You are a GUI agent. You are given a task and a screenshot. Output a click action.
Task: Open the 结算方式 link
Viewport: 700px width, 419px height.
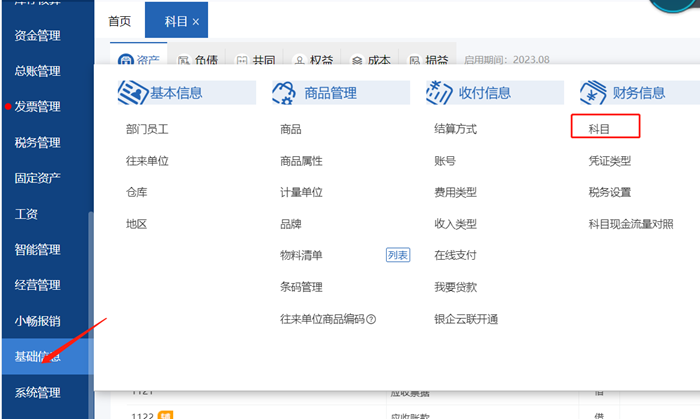[455, 129]
